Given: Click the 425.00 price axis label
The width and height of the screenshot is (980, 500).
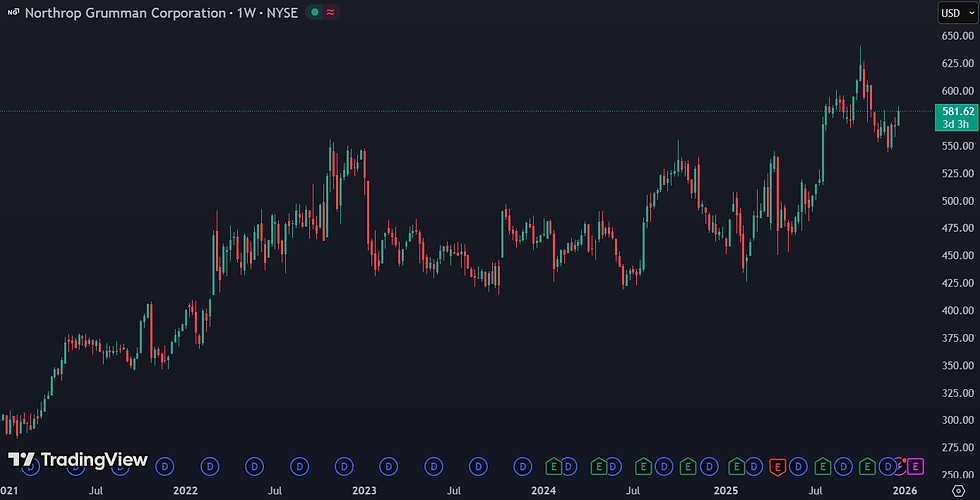Looking at the screenshot, I should [958, 282].
